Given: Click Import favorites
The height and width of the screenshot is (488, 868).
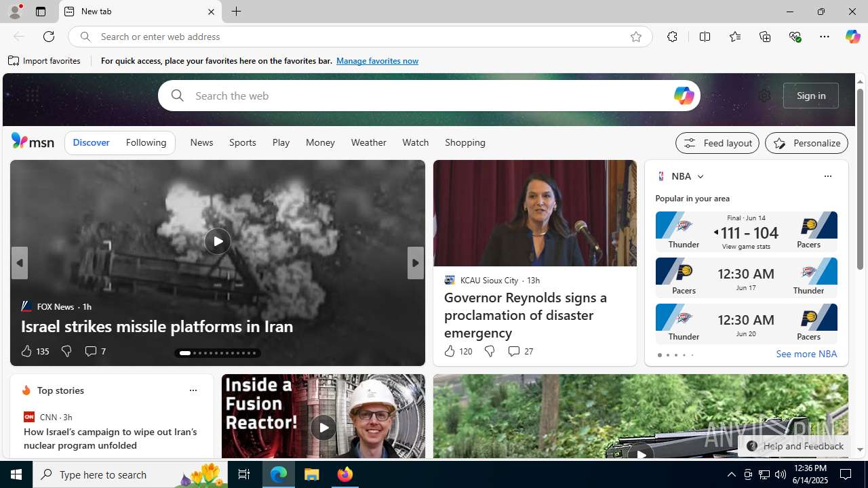Looking at the screenshot, I should (45, 61).
